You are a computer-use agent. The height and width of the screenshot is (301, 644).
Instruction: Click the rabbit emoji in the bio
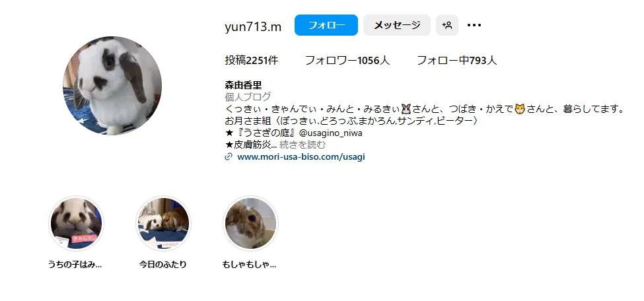(406, 109)
